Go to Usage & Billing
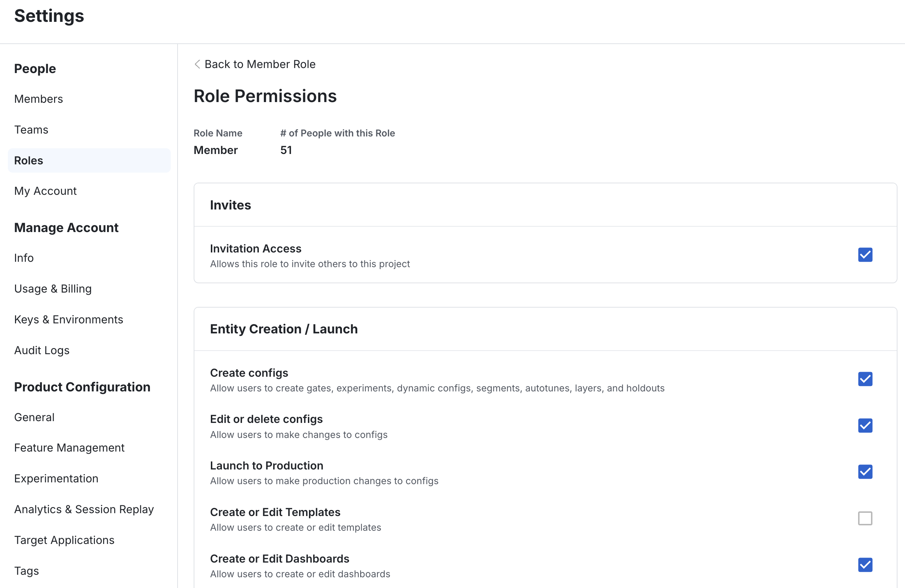 tap(53, 289)
